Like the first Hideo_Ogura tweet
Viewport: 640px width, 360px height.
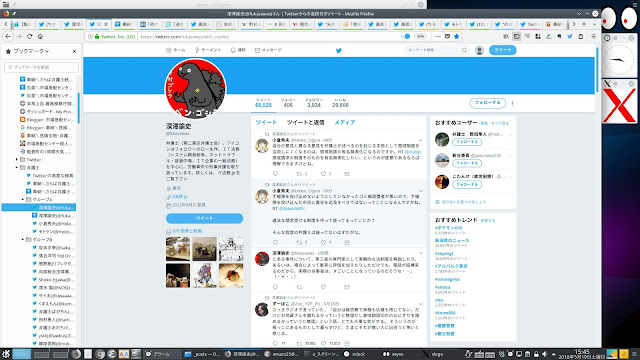coord(323,174)
